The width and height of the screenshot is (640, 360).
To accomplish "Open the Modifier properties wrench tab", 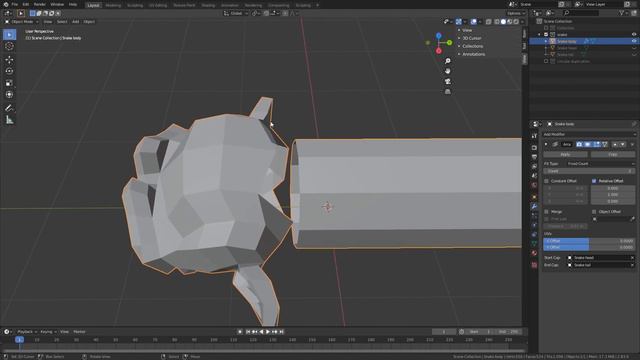I will coord(534,207).
